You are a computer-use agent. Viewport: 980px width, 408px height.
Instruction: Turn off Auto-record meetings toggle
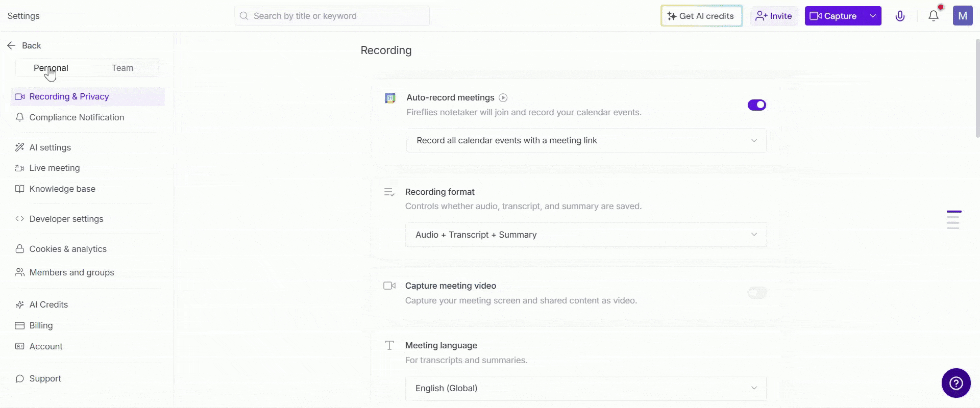tap(756, 105)
